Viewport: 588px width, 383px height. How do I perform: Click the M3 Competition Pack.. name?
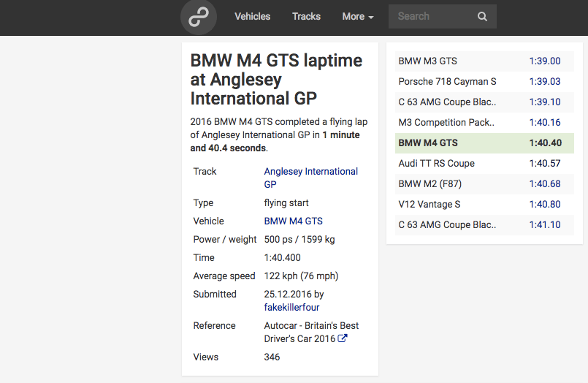click(x=446, y=122)
